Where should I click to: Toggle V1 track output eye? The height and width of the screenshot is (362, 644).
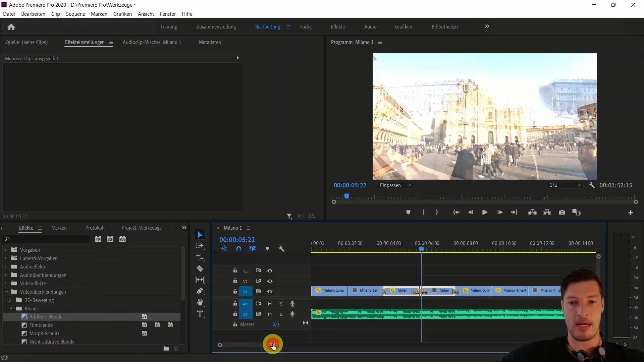(270, 292)
